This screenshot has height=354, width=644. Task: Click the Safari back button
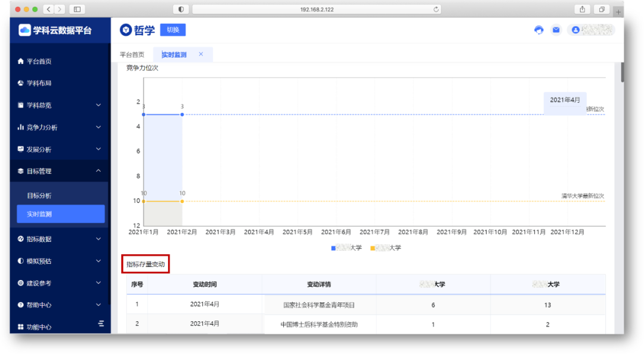[48, 9]
